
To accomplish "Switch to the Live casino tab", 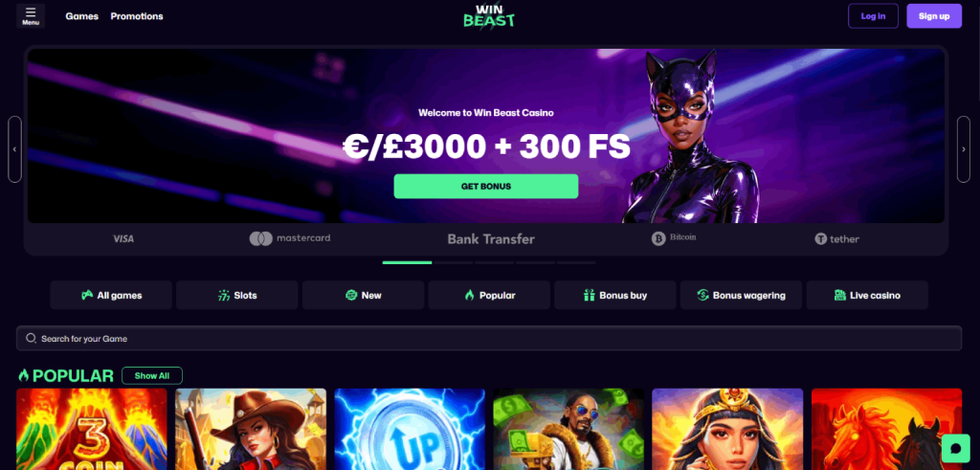I will pyautogui.click(x=867, y=295).
